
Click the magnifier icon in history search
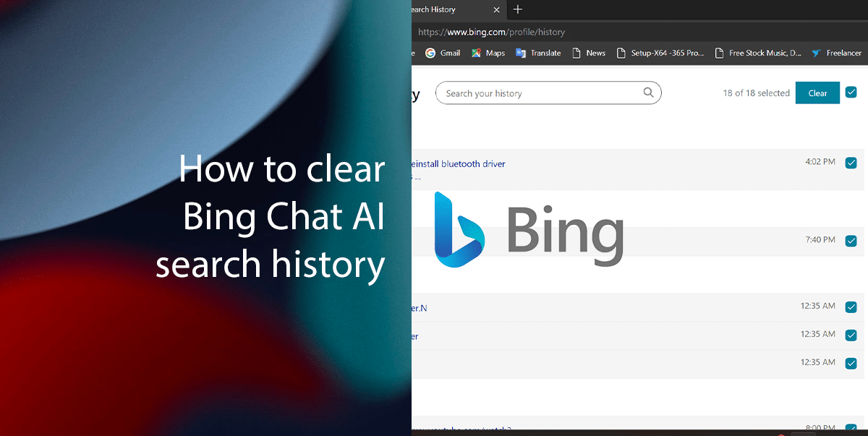(x=648, y=93)
